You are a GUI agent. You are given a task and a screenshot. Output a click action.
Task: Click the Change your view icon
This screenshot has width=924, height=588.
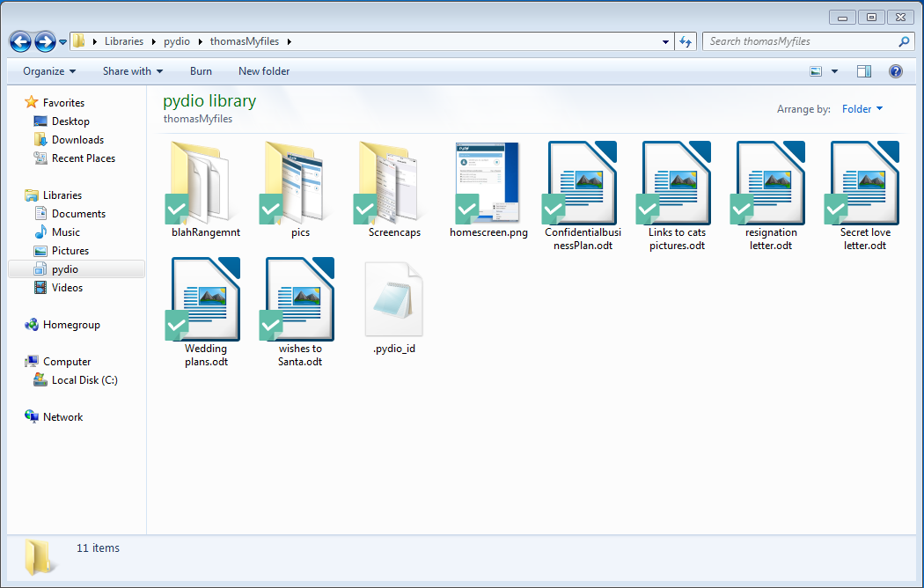click(x=816, y=71)
